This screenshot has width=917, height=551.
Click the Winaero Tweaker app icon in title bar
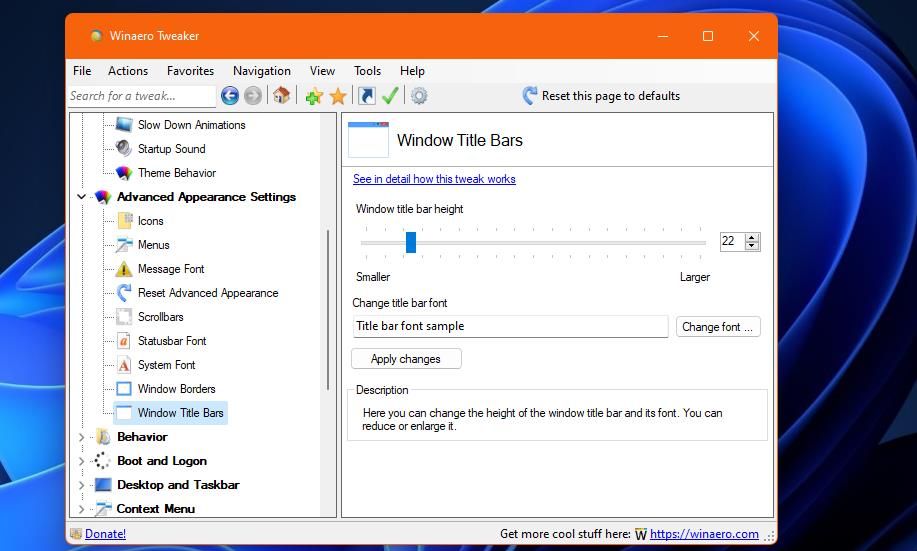tap(96, 36)
